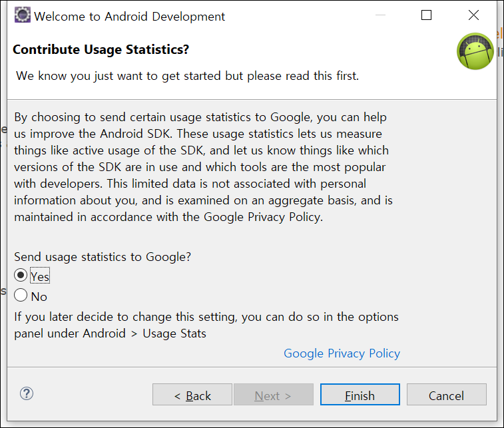Image resolution: width=504 pixels, height=428 pixels.
Task: Click the 'Send usage statistics to Google?' label
Action: point(103,257)
